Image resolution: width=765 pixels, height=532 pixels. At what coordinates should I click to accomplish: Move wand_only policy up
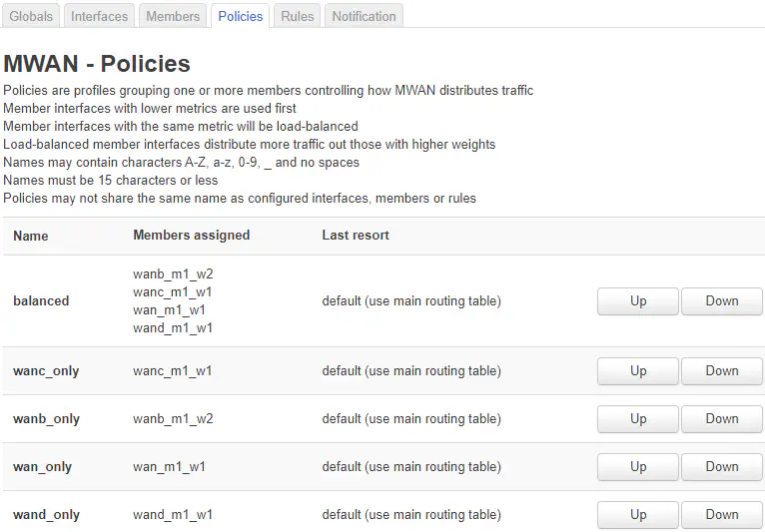tap(638, 515)
